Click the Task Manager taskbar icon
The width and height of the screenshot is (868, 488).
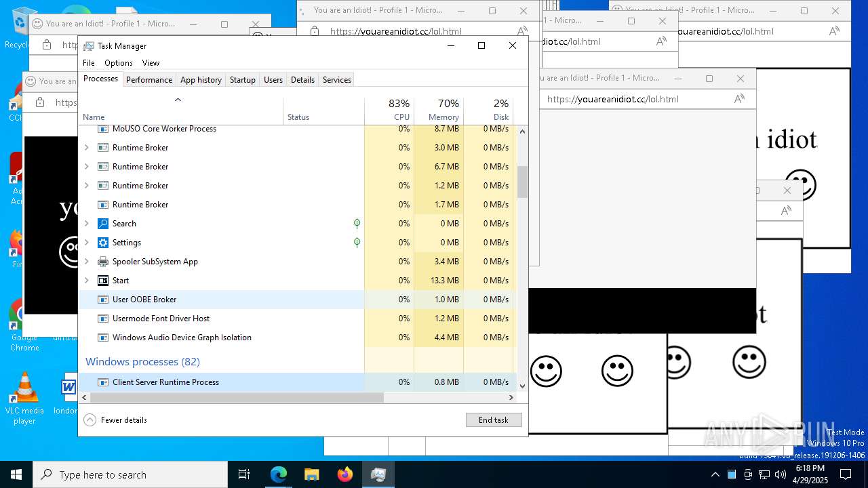coord(378,474)
